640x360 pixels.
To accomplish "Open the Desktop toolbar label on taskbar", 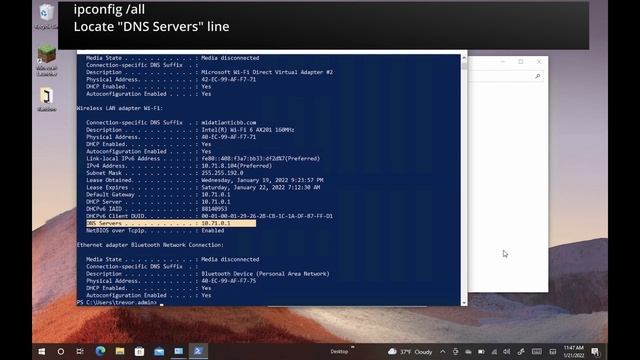I will click(x=339, y=351).
